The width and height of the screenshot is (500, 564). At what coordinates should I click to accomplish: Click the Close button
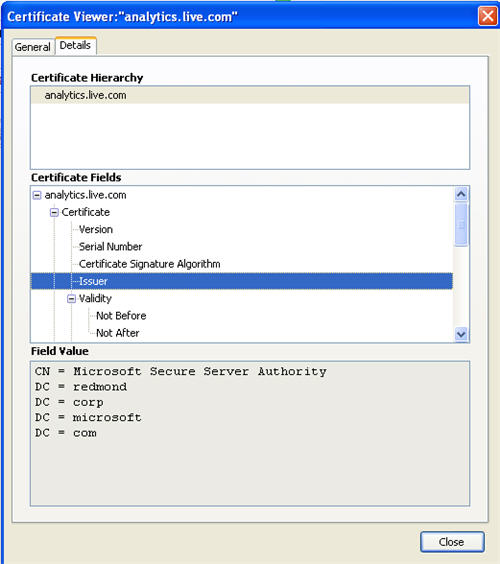[452, 542]
